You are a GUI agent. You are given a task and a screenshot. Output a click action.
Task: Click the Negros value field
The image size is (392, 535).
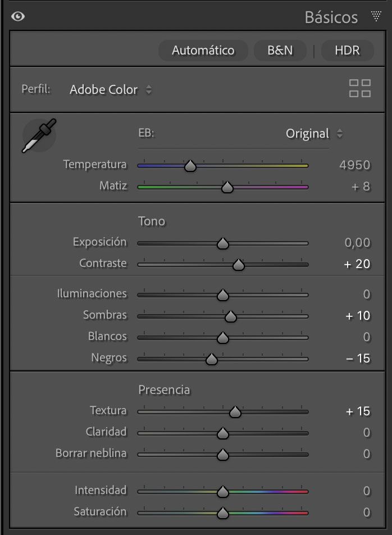click(358, 358)
